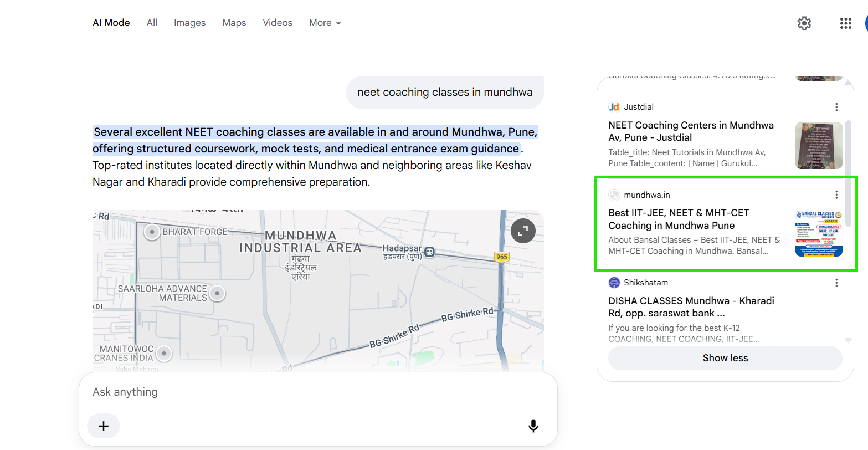The width and height of the screenshot is (868, 450).
Task: Click the Show less button
Action: 725,358
